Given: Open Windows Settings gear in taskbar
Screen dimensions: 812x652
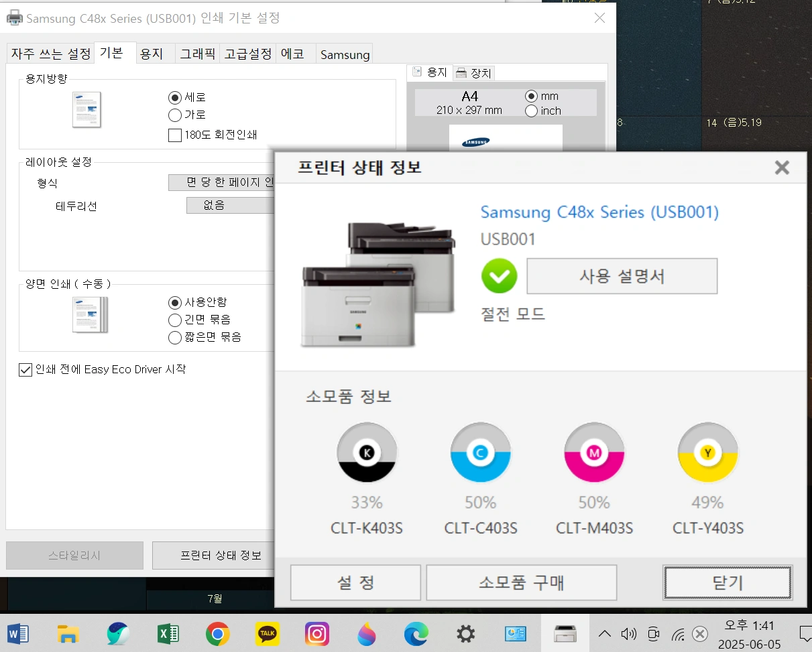Looking at the screenshot, I should pyautogui.click(x=466, y=633).
